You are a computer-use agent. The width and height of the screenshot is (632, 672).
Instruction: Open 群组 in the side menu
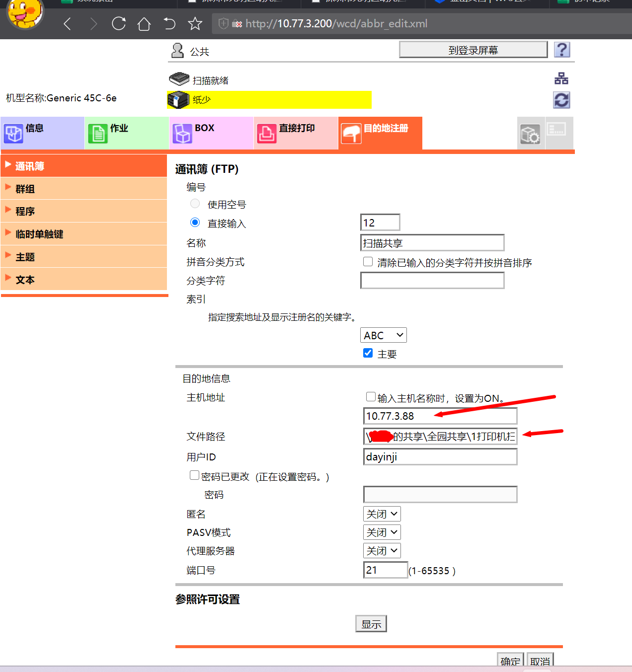click(83, 189)
